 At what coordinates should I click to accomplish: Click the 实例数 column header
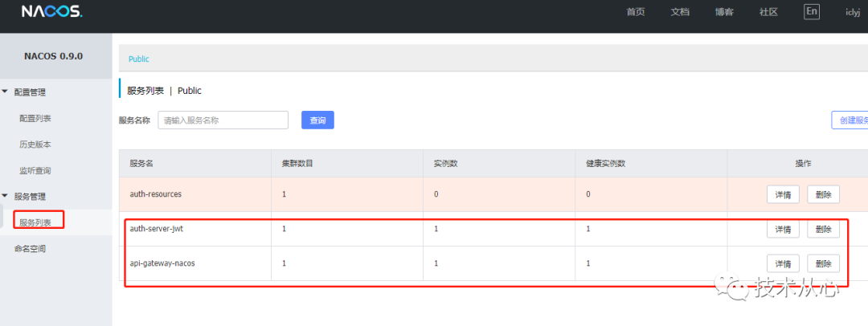(446, 163)
